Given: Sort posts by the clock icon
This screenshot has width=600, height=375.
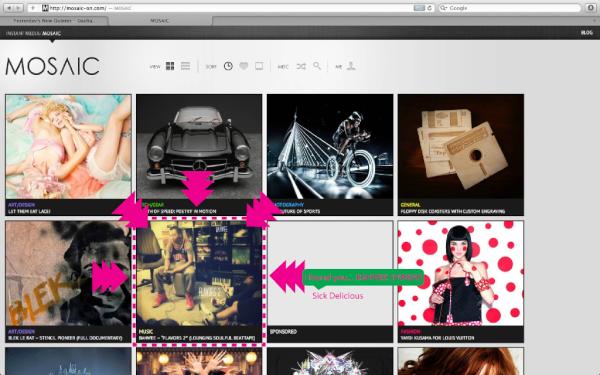Looking at the screenshot, I should [x=228, y=66].
